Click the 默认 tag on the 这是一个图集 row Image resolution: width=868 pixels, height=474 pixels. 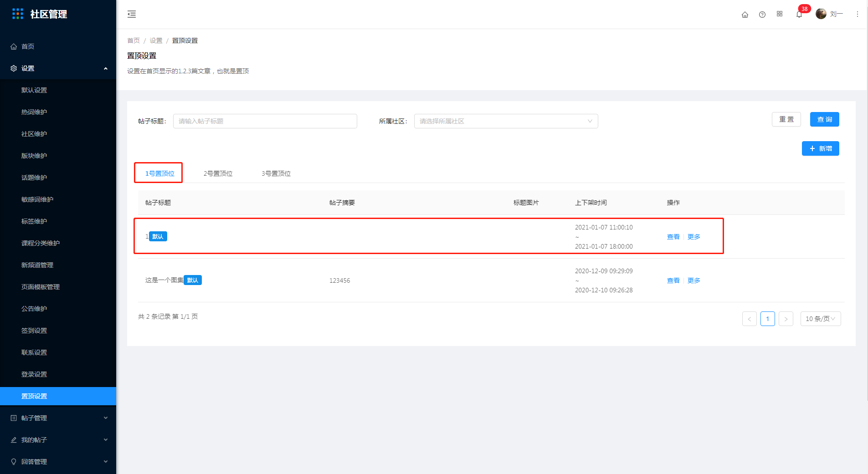pos(193,280)
